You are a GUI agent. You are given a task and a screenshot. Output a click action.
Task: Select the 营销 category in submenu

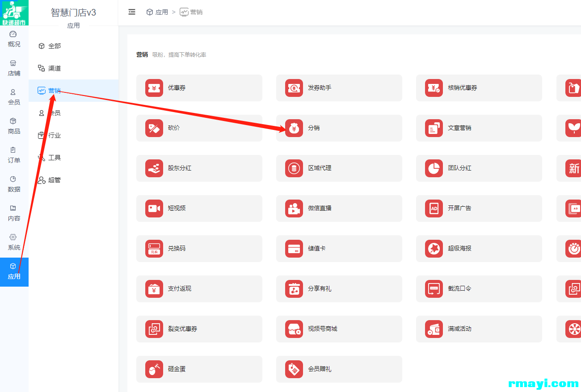coord(73,91)
